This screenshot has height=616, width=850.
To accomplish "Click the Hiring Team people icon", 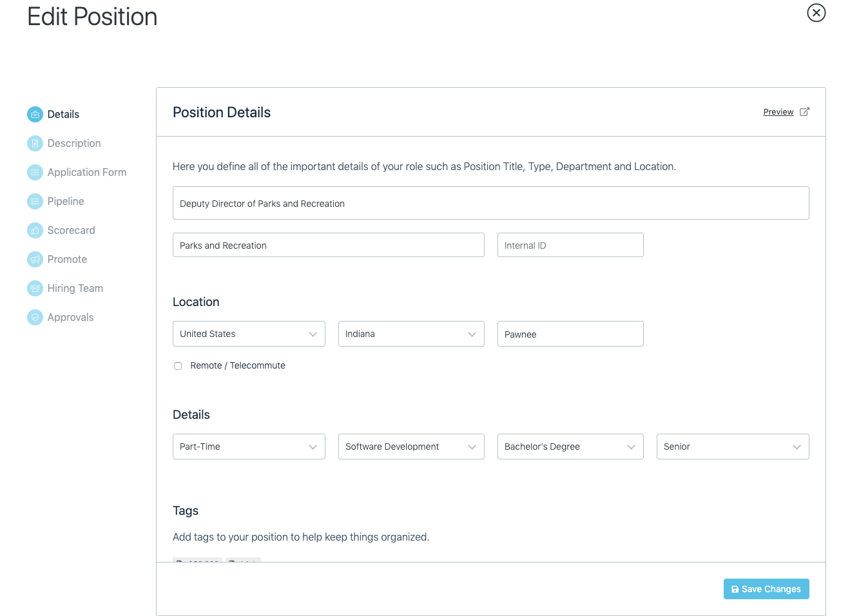I will pos(35,289).
